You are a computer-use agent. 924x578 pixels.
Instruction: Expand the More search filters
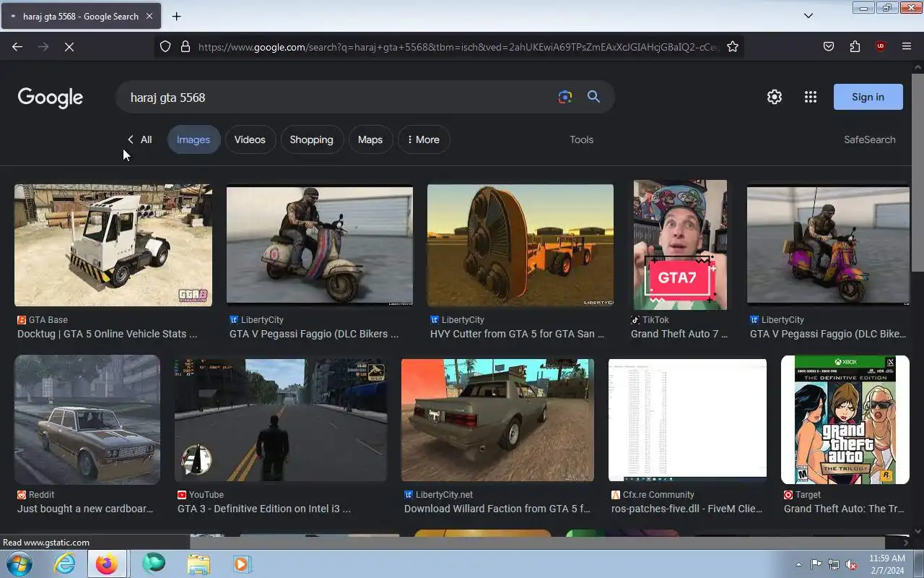(424, 139)
